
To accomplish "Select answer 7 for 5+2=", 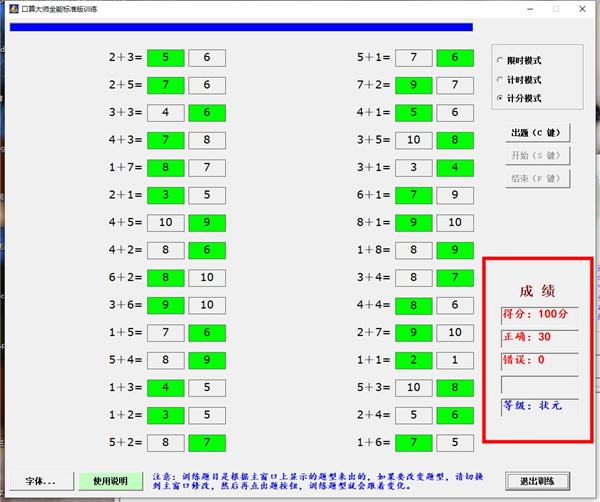I will click(207, 441).
